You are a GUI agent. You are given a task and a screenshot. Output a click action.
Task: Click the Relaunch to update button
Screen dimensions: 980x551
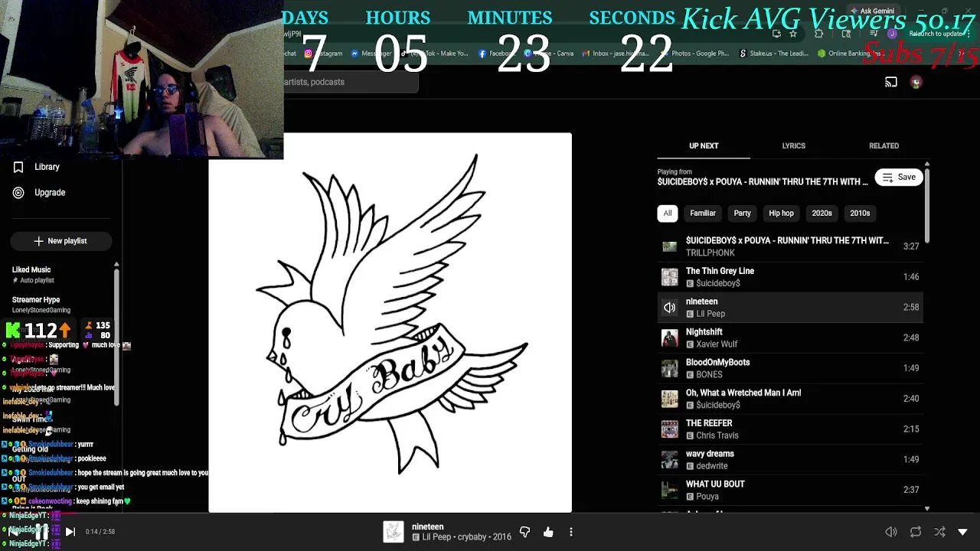936,34
